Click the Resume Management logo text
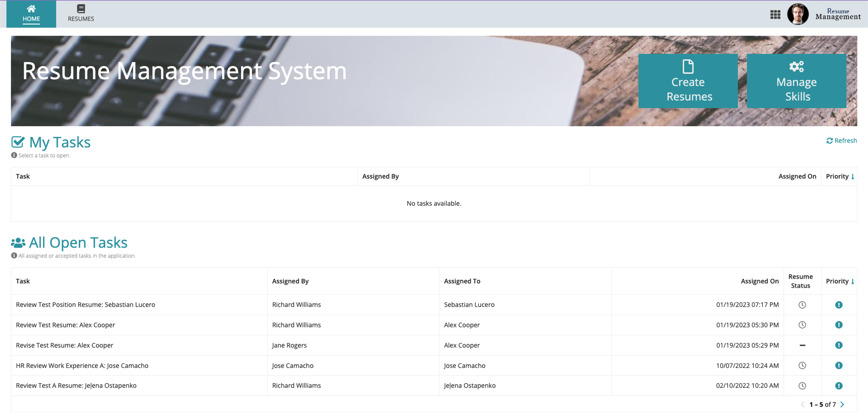This screenshot has height=413, width=868. point(838,14)
